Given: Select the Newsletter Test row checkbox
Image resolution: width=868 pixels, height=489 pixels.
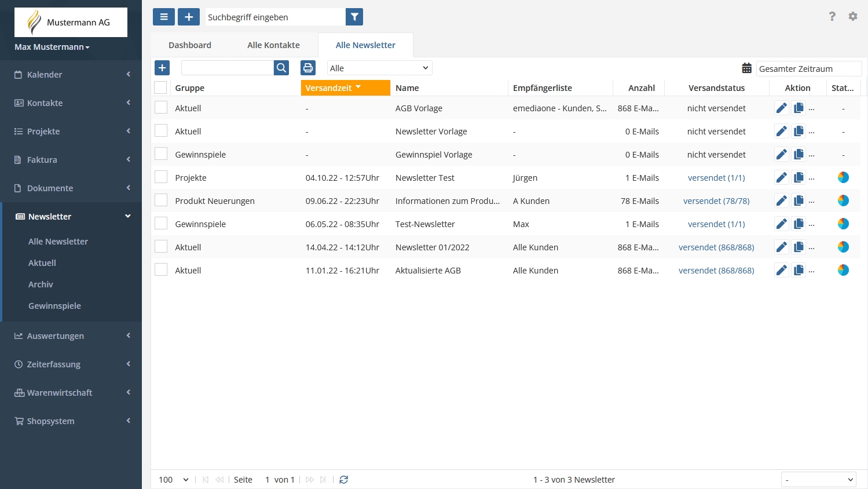Looking at the screenshot, I should click(x=161, y=177).
